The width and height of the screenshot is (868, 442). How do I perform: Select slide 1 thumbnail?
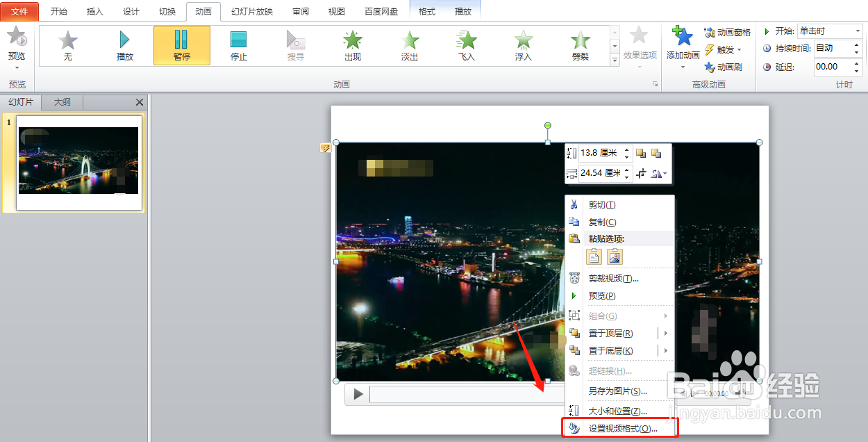pos(78,163)
